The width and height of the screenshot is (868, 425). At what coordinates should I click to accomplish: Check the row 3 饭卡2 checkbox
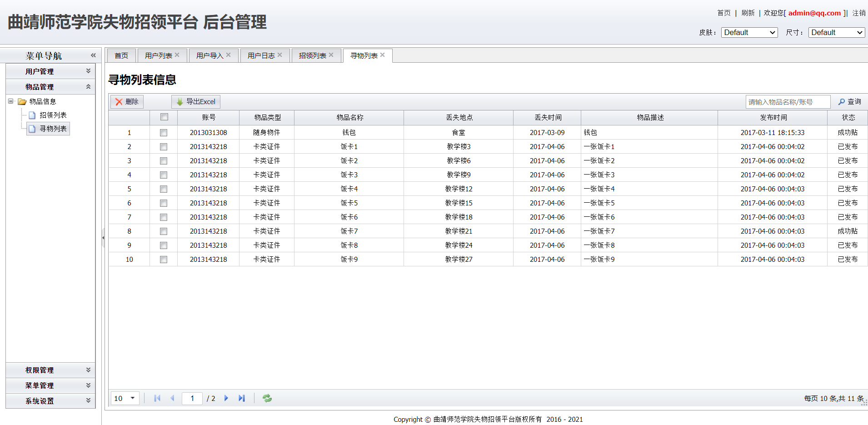(x=164, y=161)
